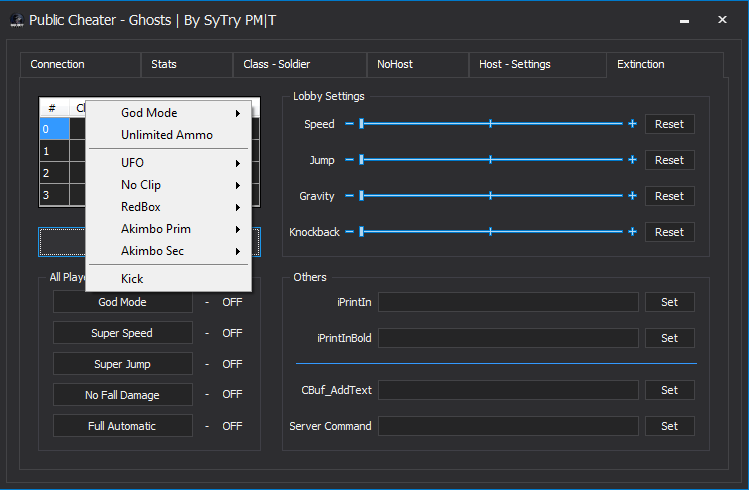
Task: Toggle Full Automatic for all players
Action: [x=123, y=426]
